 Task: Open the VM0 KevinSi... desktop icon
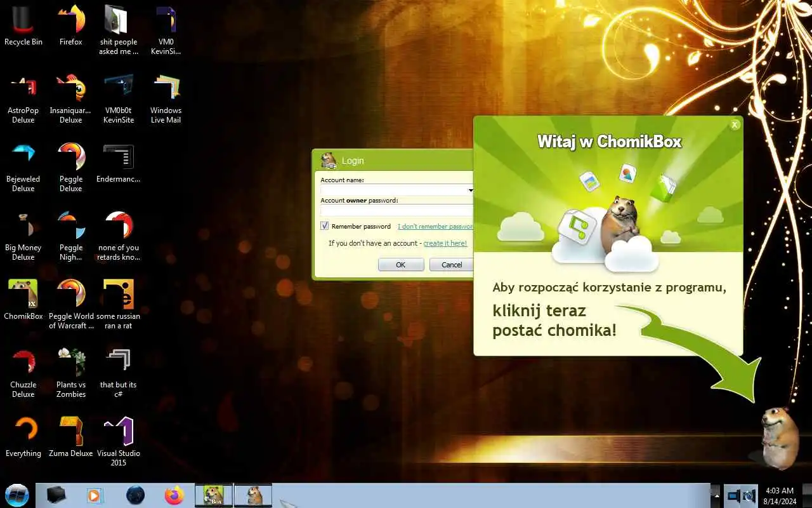(x=166, y=30)
